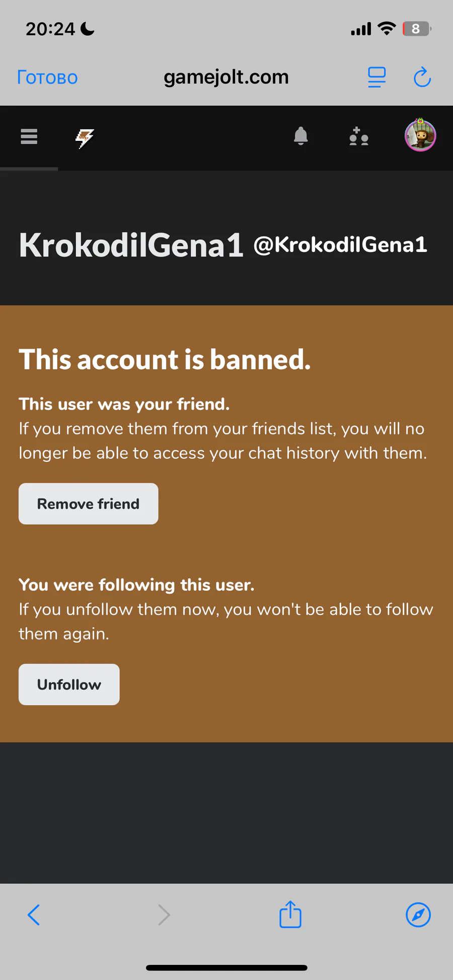Open page in Safari via compass icon
The height and width of the screenshot is (980, 453).
418,915
